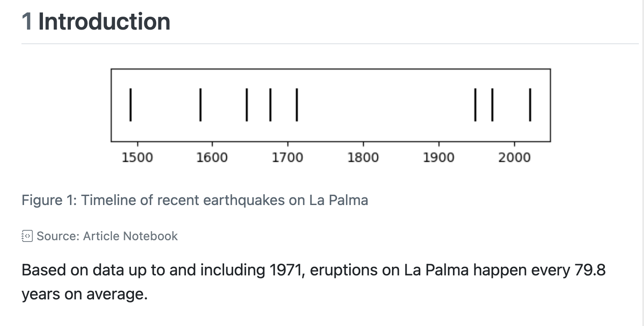Click the timeline marker near 1585
The height and width of the screenshot is (326, 644).
[x=200, y=105]
